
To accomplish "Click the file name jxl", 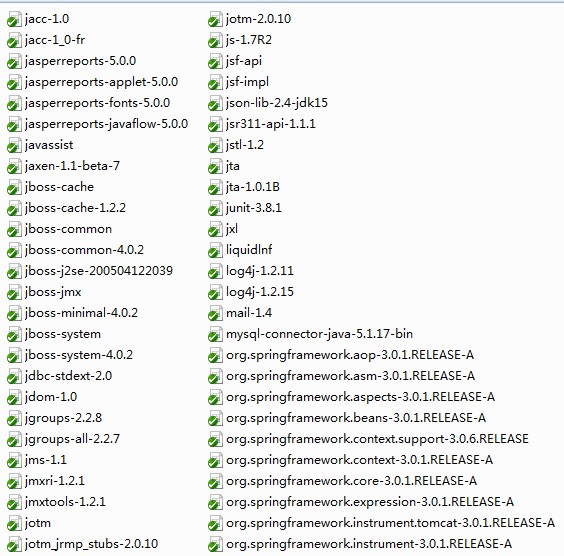I will coord(232,229).
